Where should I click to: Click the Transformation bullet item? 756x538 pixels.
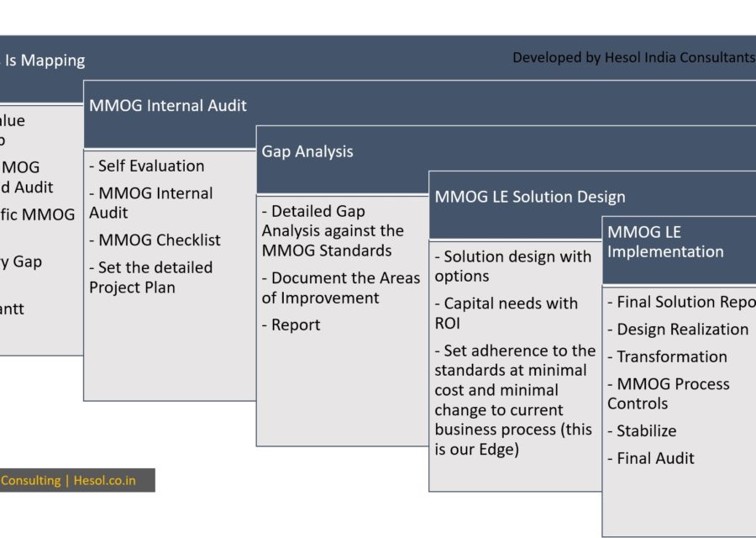[667, 356]
